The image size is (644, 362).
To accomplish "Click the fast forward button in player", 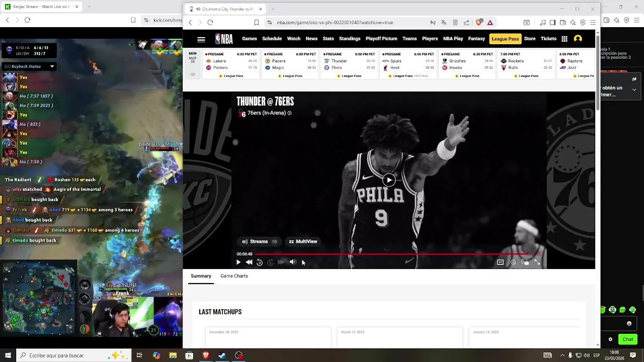I will [281, 262].
